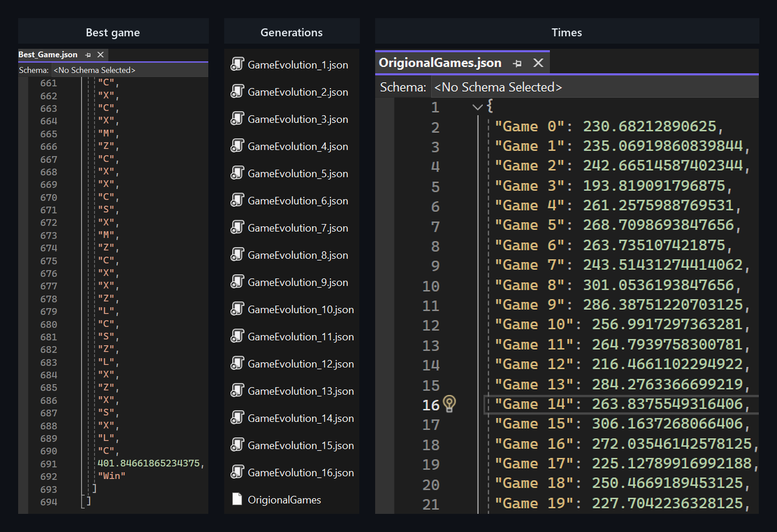Click icon for GameEvolution_8.json
The width and height of the screenshot is (777, 532).
pyautogui.click(x=237, y=255)
